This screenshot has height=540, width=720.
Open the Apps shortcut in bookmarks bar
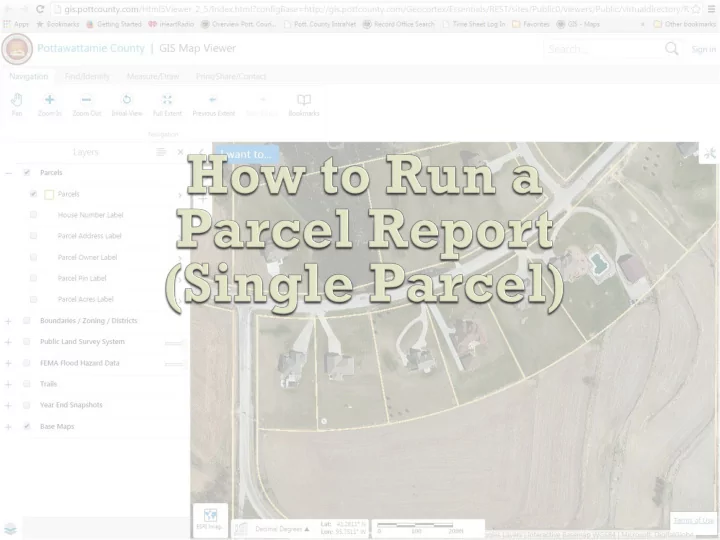click(16, 24)
